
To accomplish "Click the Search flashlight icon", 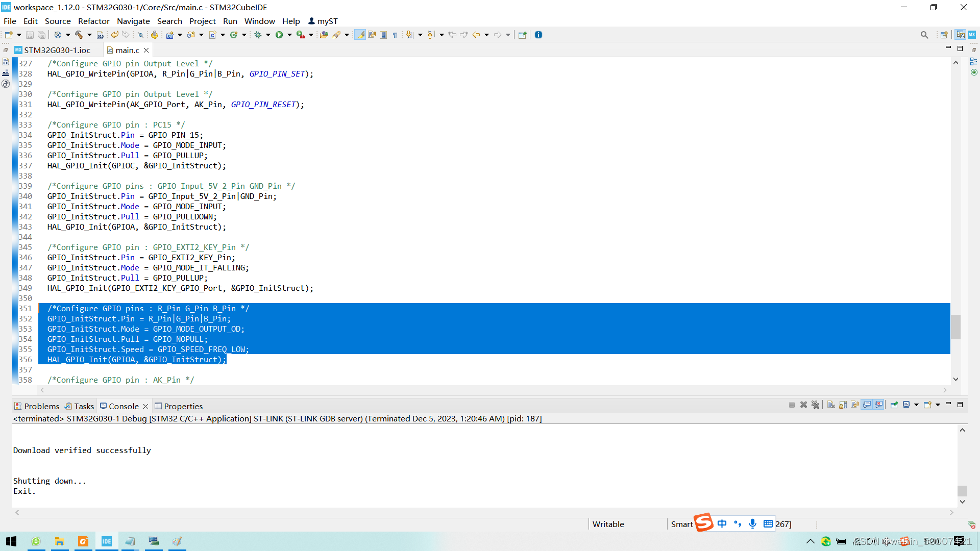I will coord(336,35).
